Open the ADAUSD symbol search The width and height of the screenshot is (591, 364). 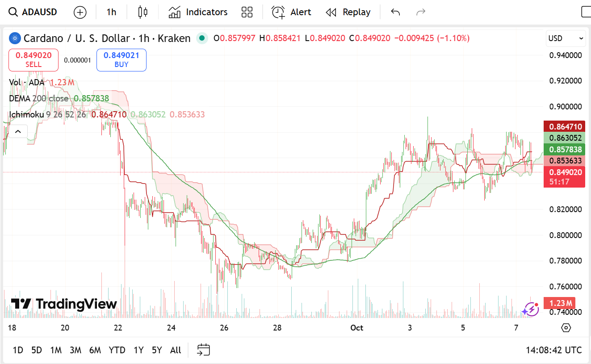34,12
